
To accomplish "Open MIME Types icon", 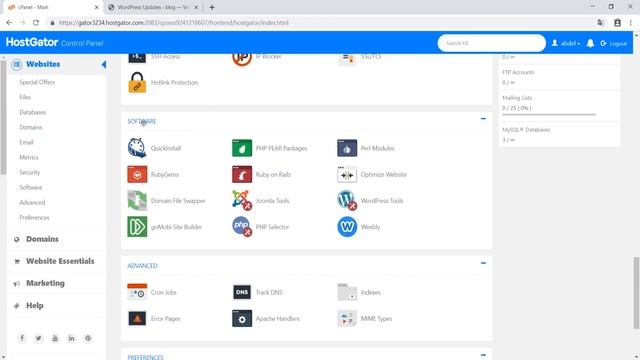I will pyautogui.click(x=347, y=318).
